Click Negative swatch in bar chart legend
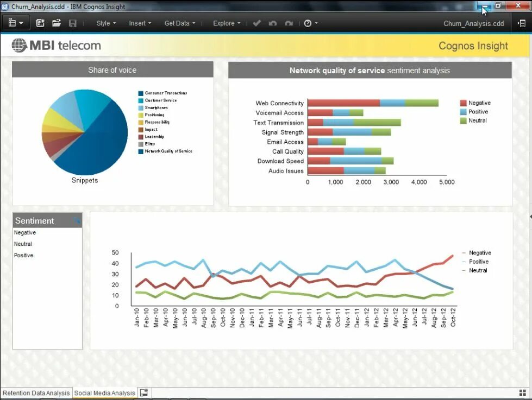The image size is (532, 400). tap(463, 103)
